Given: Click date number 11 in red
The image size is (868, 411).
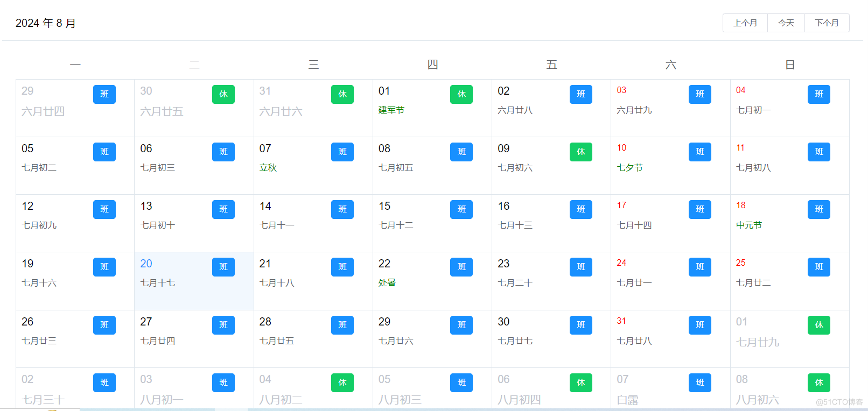Looking at the screenshot, I should 740,148.
